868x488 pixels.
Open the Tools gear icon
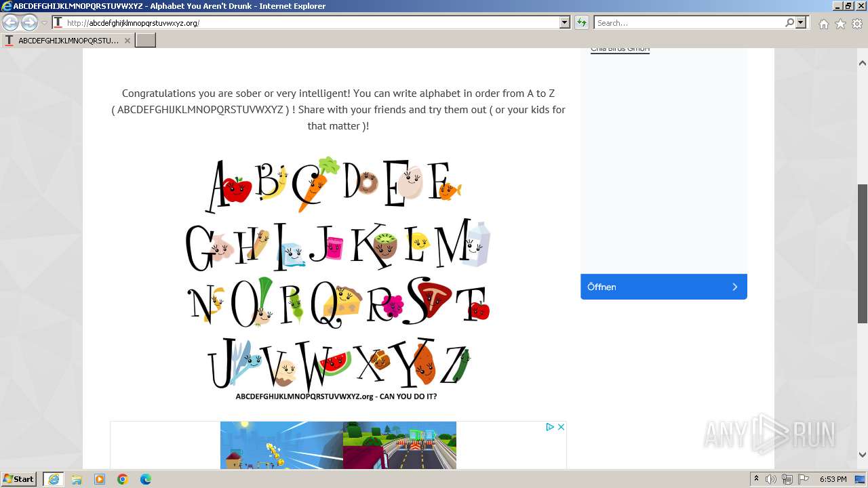point(857,24)
